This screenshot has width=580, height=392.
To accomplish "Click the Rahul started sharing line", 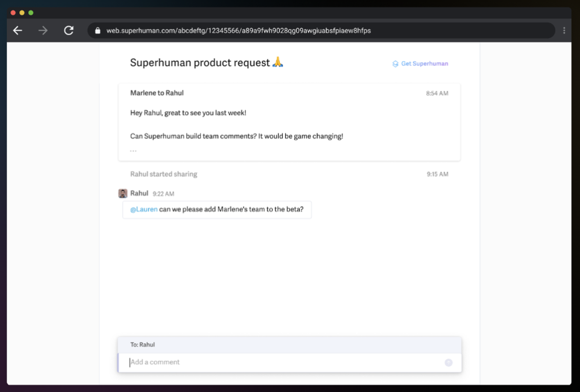I will click(x=163, y=174).
